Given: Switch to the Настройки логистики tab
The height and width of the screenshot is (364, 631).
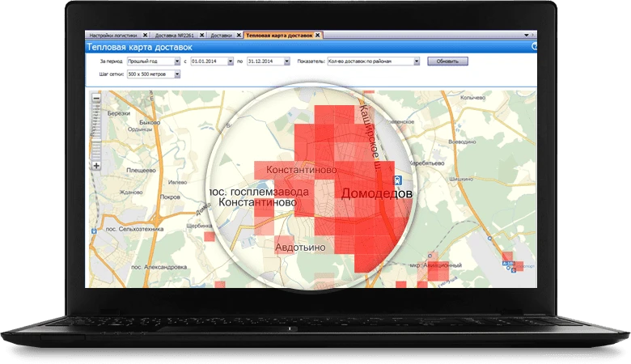Looking at the screenshot, I should (x=114, y=36).
